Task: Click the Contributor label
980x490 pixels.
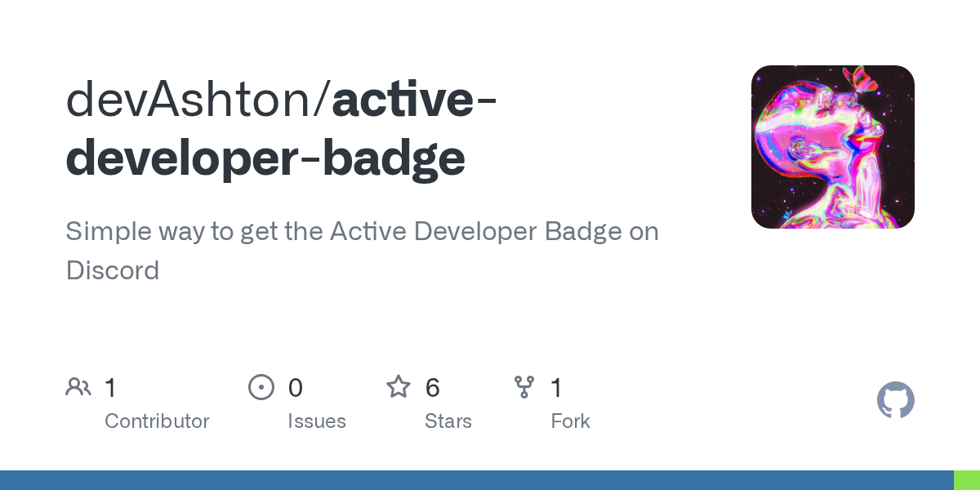Action: tap(157, 421)
